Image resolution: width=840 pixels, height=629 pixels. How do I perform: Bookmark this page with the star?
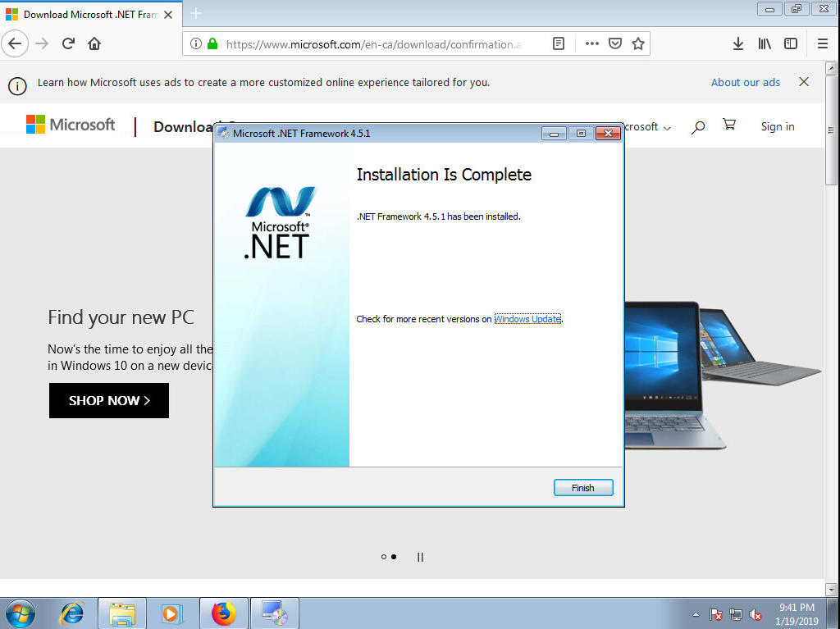(638, 43)
